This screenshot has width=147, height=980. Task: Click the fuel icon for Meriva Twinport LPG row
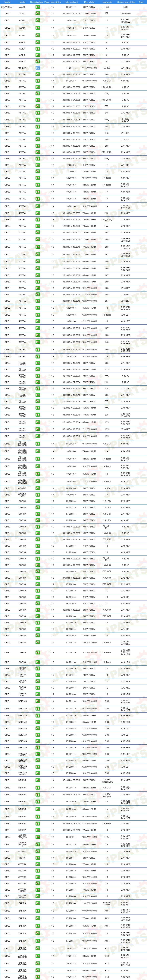tap(38, 780)
